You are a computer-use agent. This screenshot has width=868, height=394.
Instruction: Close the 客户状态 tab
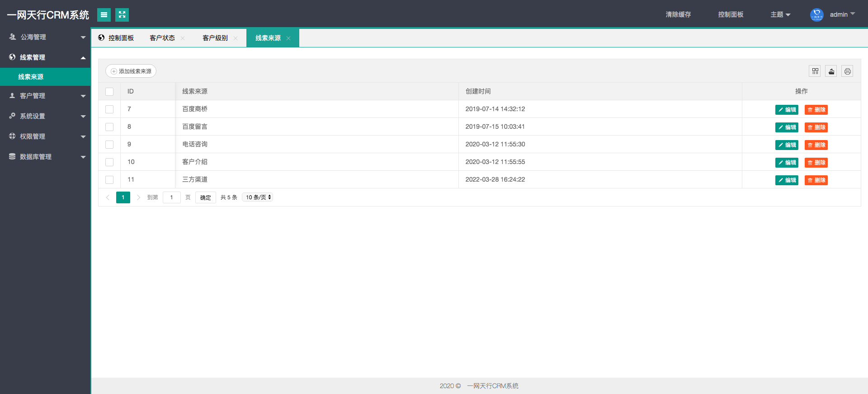click(183, 38)
